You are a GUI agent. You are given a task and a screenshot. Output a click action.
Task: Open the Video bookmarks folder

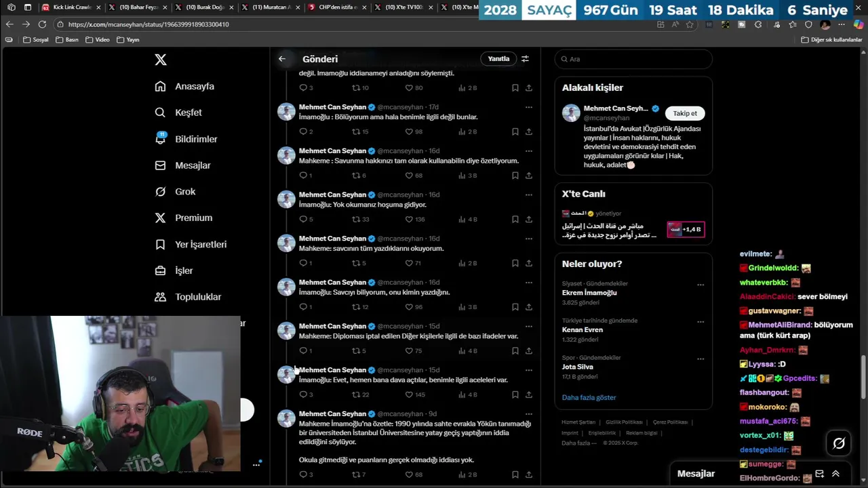click(x=98, y=39)
